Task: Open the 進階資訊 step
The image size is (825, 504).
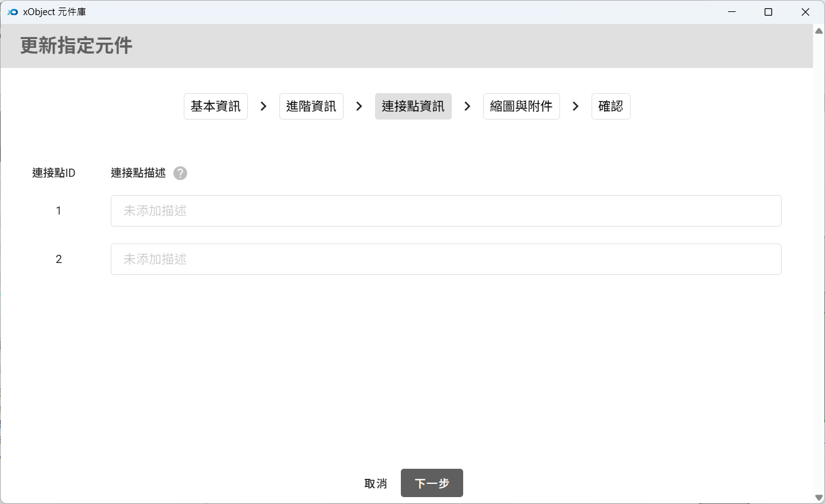Action: pos(311,106)
